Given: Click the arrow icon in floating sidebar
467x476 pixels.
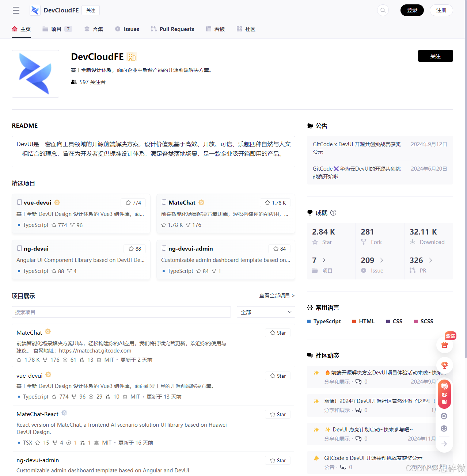Looking at the screenshot, I should coord(444,444).
